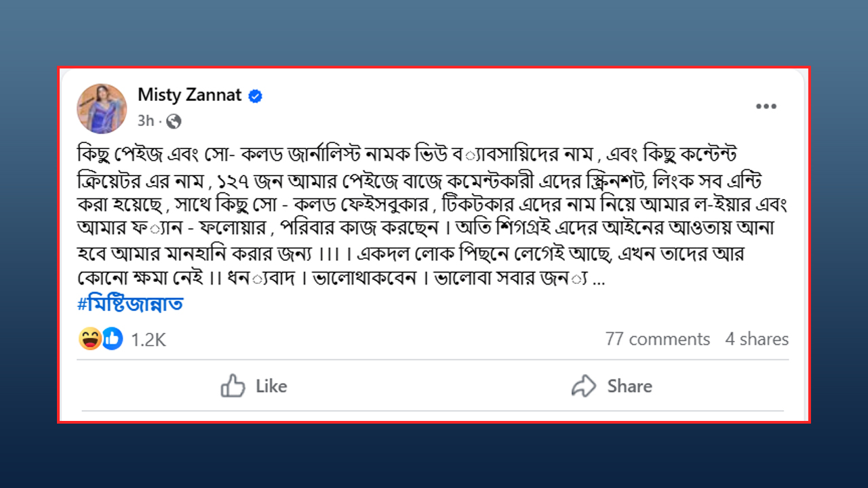View the 4 shares

757,339
